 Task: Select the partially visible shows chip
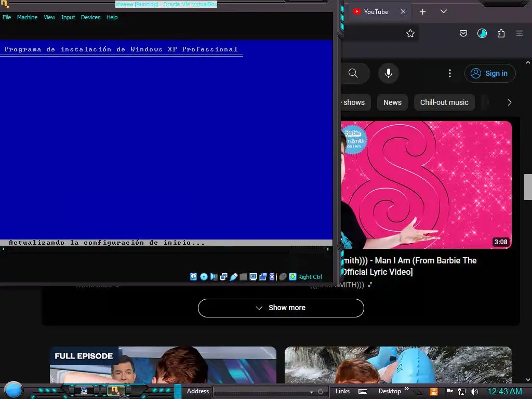pos(355,102)
